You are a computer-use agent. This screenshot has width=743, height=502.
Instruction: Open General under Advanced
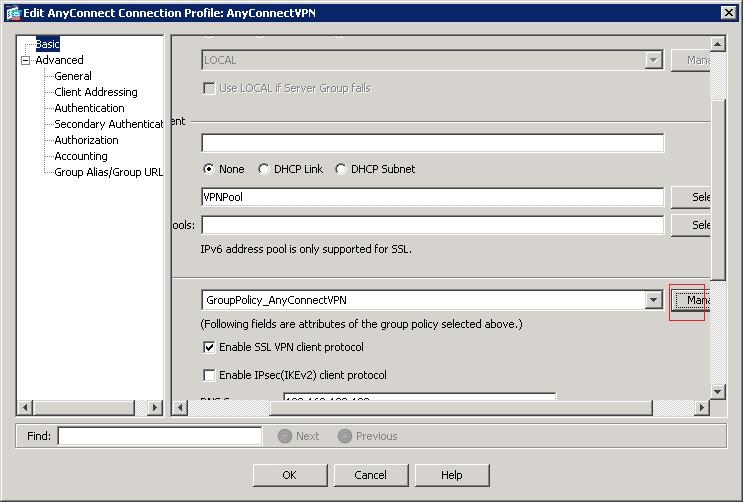pyautogui.click(x=73, y=76)
